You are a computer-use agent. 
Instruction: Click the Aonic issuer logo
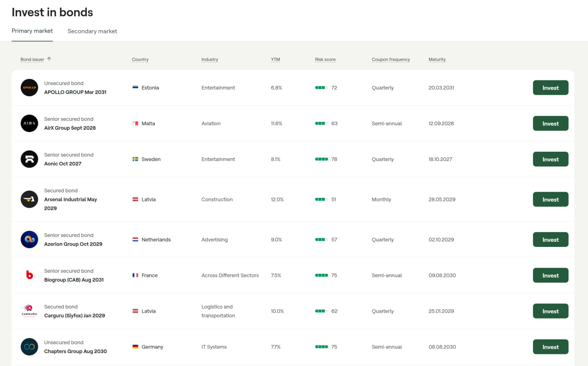(x=29, y=159)
